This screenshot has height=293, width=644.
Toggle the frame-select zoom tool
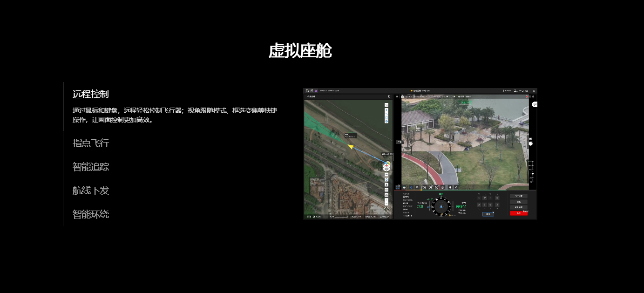pyautogui.click(x=431, y=187)
